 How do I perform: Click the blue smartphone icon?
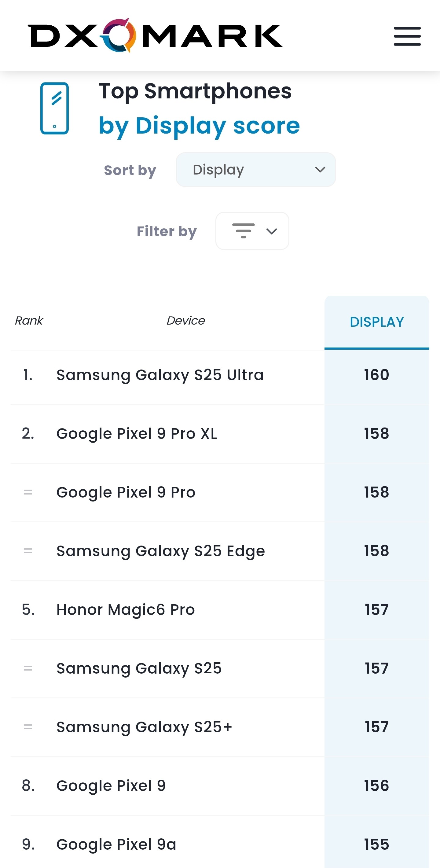tap(55, 108)
